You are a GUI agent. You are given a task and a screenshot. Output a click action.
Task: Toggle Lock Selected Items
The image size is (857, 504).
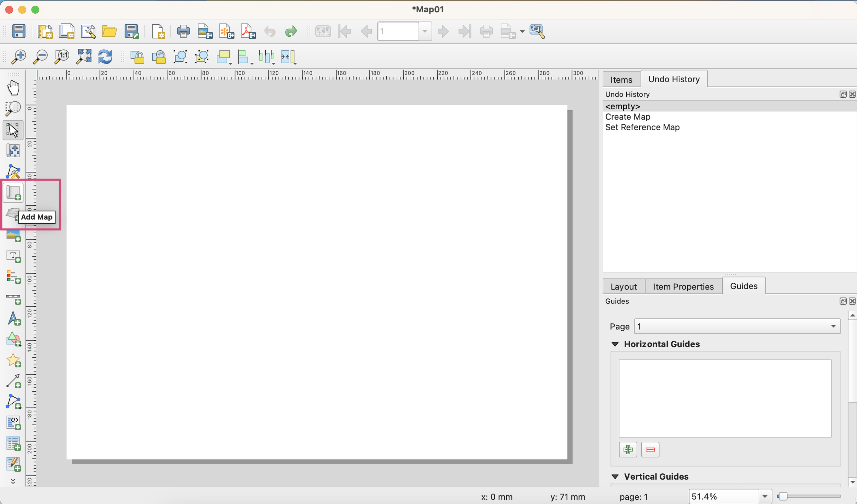point(137,57)
